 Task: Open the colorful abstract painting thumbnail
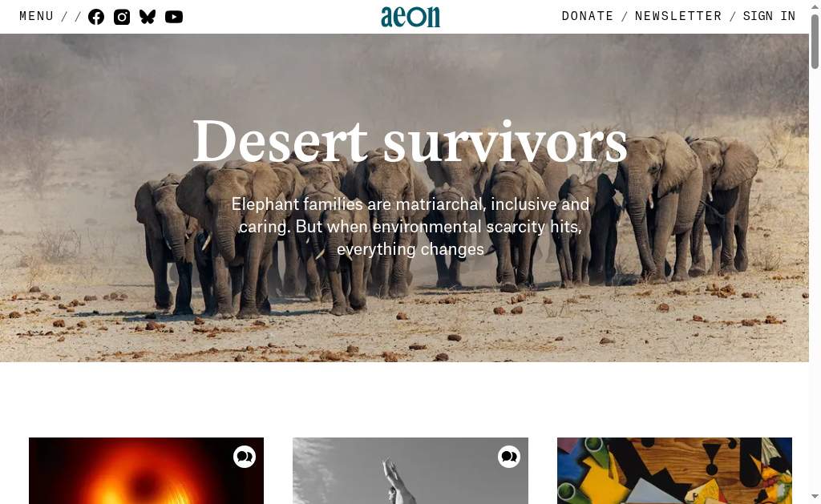tap(674, 470)
